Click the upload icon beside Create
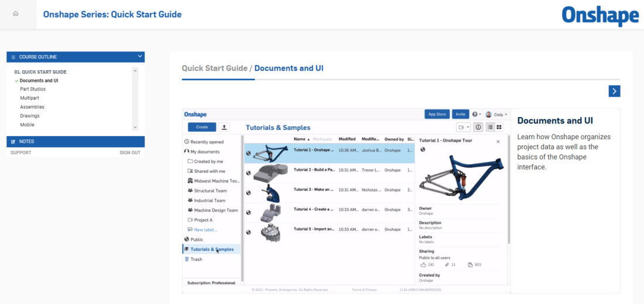 (x=225, y=127)
